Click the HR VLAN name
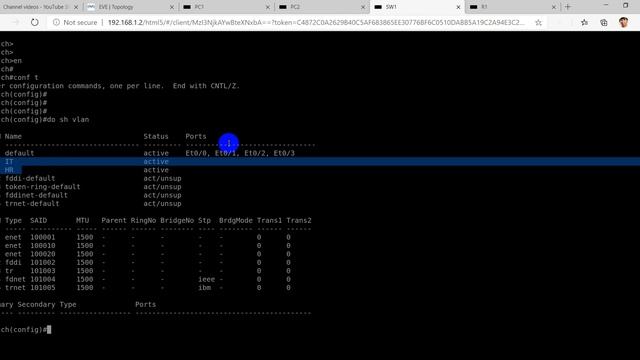 tap(9, 170)
